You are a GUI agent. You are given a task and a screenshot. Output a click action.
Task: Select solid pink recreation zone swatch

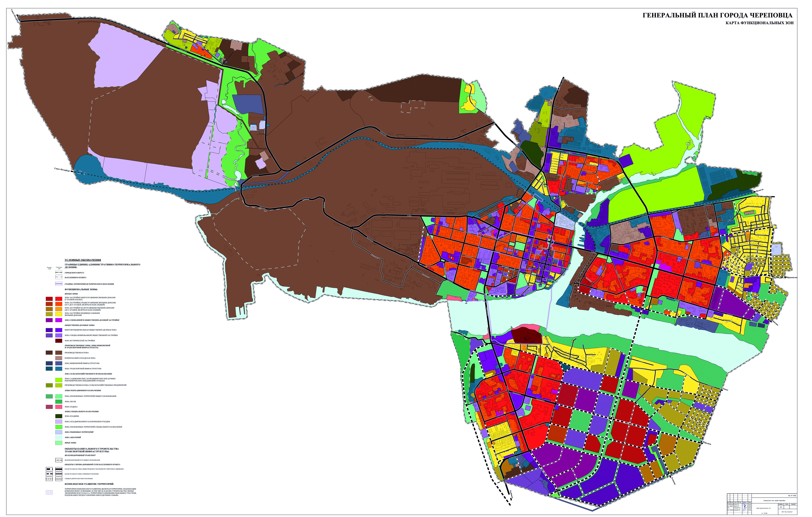(59, 407)
